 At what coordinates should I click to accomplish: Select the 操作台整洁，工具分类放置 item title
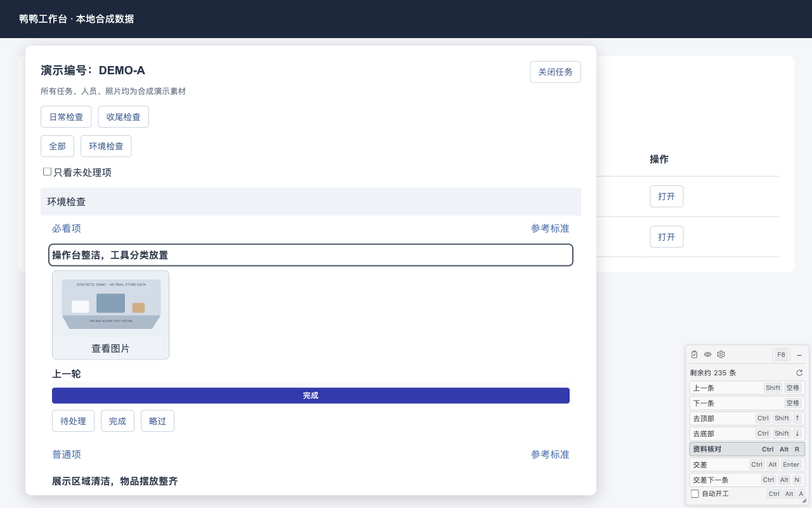tap(311, 255)
